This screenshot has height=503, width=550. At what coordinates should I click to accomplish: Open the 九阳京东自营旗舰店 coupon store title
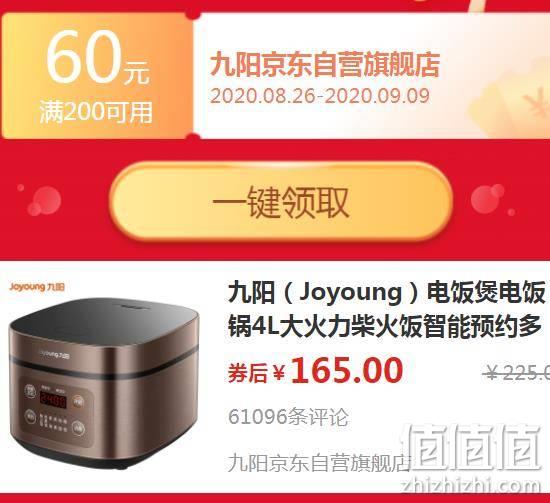[x=324, y=65]
